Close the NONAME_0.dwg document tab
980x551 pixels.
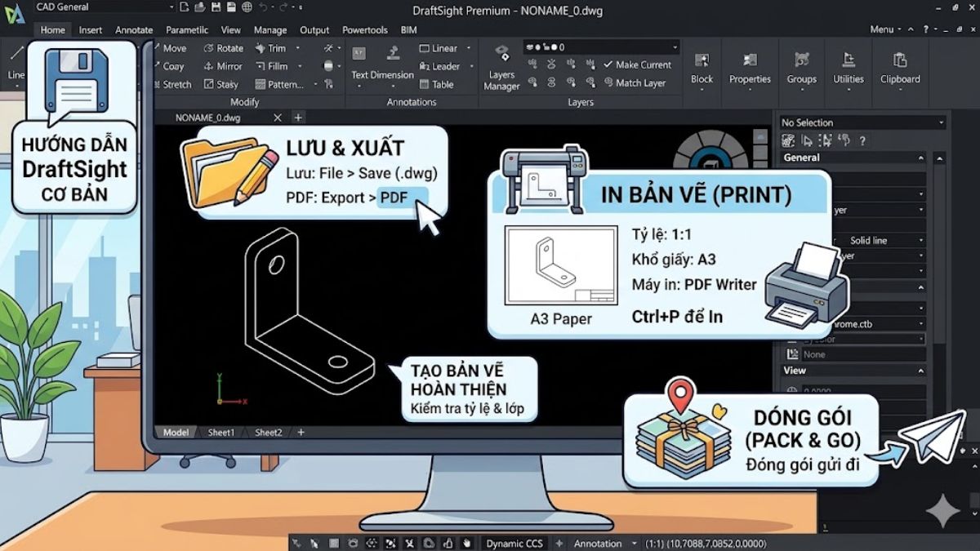click(x=278, y=118)
